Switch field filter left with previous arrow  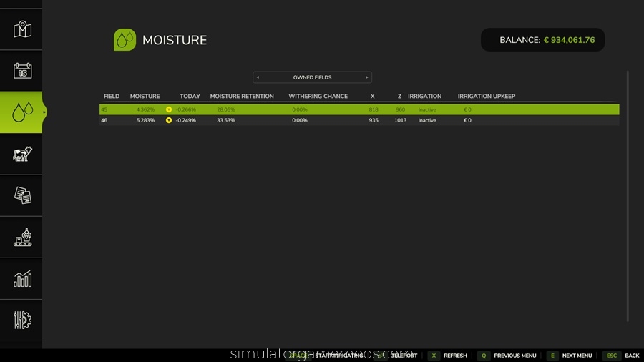(258, 77)
